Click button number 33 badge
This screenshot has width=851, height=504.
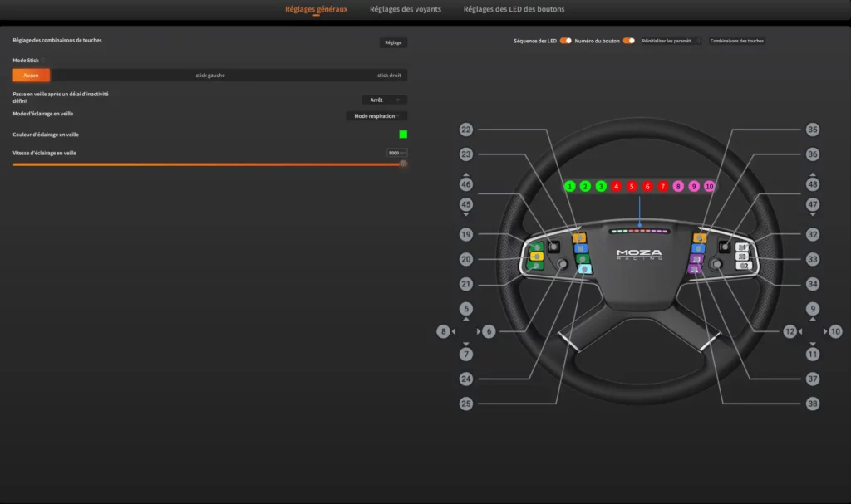[x=813, y=259]
